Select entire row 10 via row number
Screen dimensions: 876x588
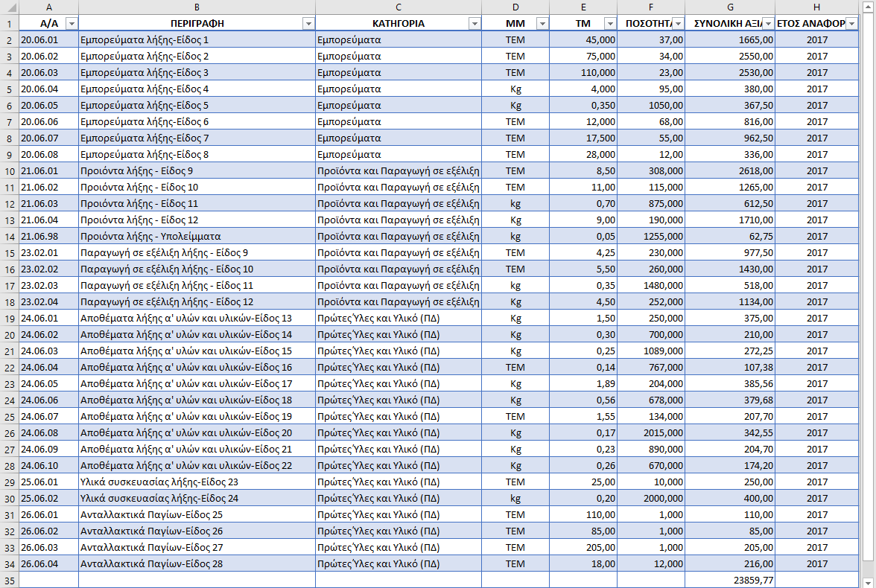9,171
